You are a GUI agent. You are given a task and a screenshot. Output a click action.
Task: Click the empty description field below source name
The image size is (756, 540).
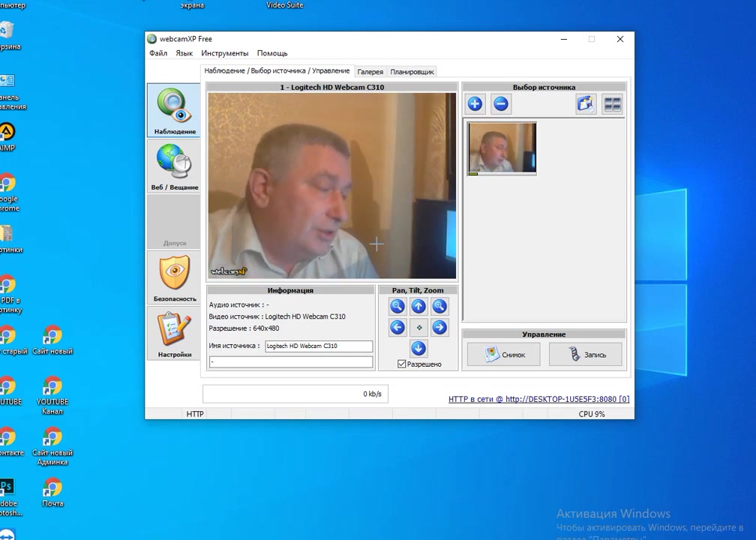pyautogui.click(x=291, y=361)
